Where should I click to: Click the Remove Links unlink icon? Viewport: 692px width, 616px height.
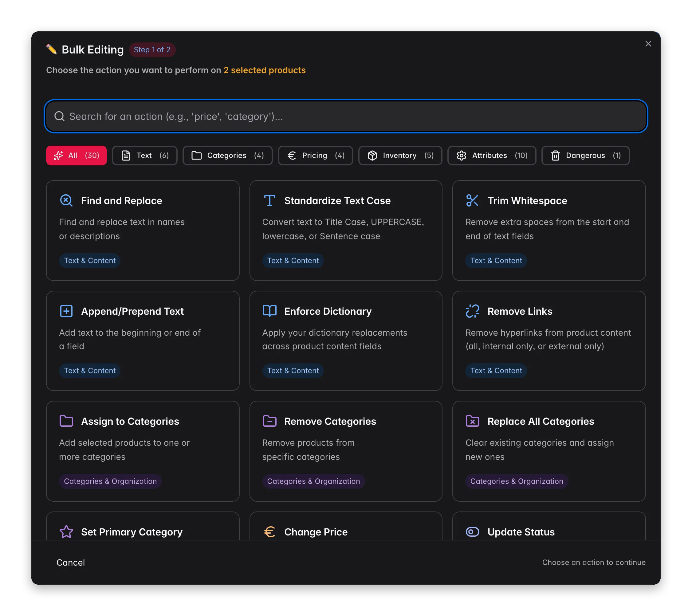pyautogui.click(x=472, y=311)
